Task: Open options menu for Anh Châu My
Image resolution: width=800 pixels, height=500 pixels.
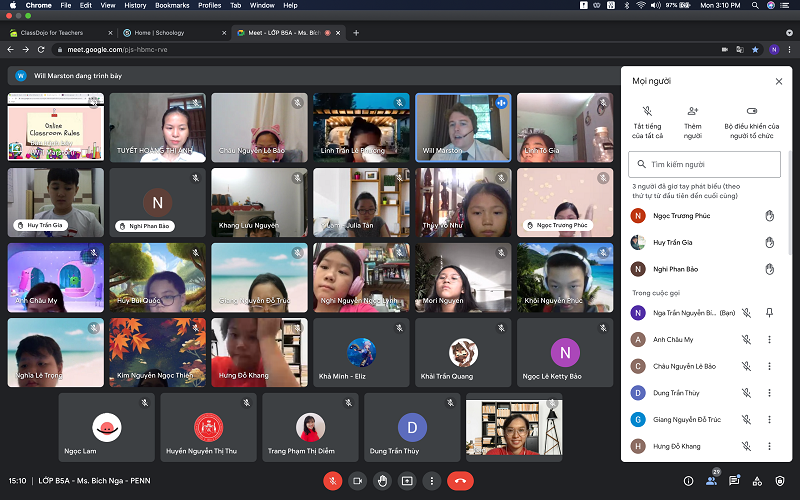Action: coord(769,340)
